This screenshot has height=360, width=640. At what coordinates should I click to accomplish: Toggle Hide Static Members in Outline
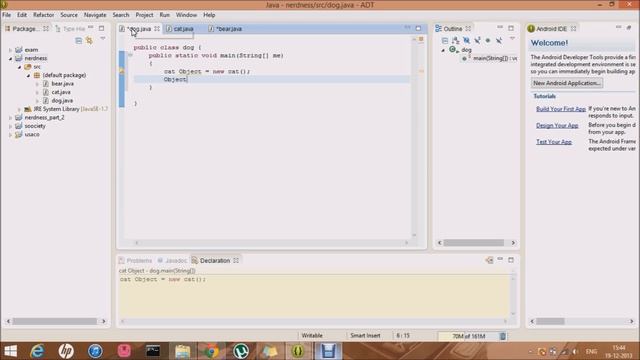pos(477,40)
